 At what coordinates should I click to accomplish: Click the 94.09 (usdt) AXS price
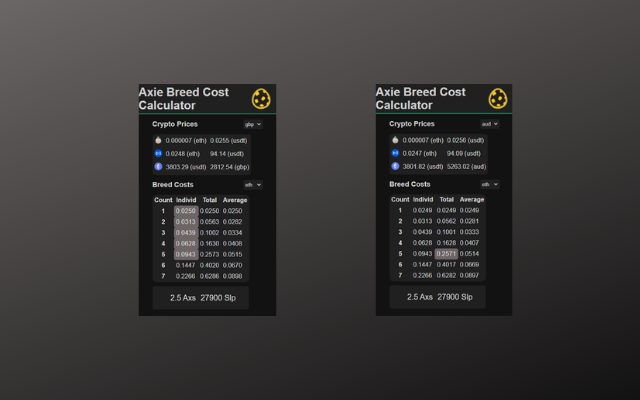tap(463, 153)
